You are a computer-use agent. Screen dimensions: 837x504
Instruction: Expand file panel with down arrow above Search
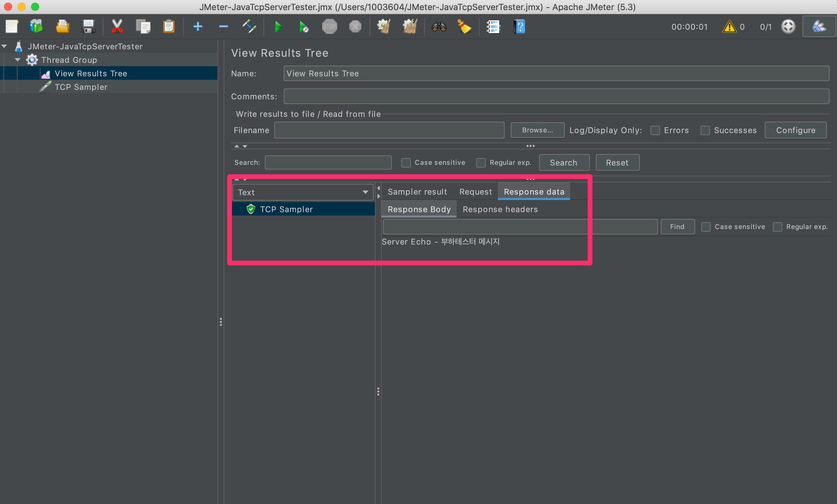tap(245, 146)
